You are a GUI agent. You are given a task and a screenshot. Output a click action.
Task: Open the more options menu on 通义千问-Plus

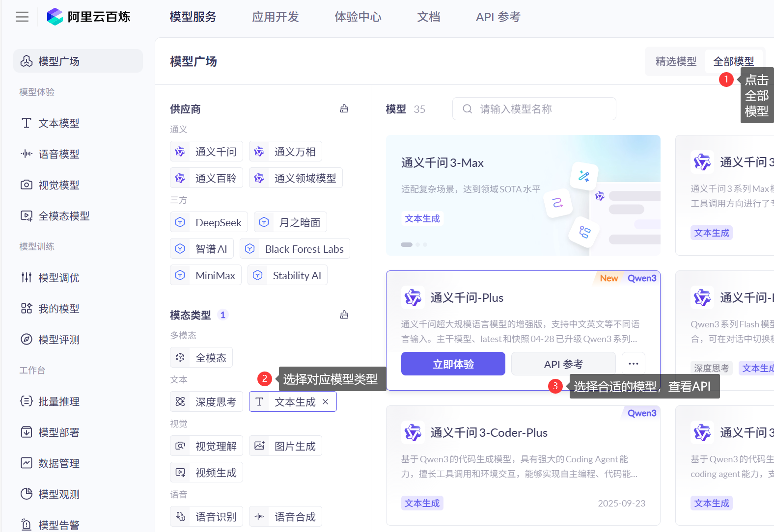pos(633,364)
